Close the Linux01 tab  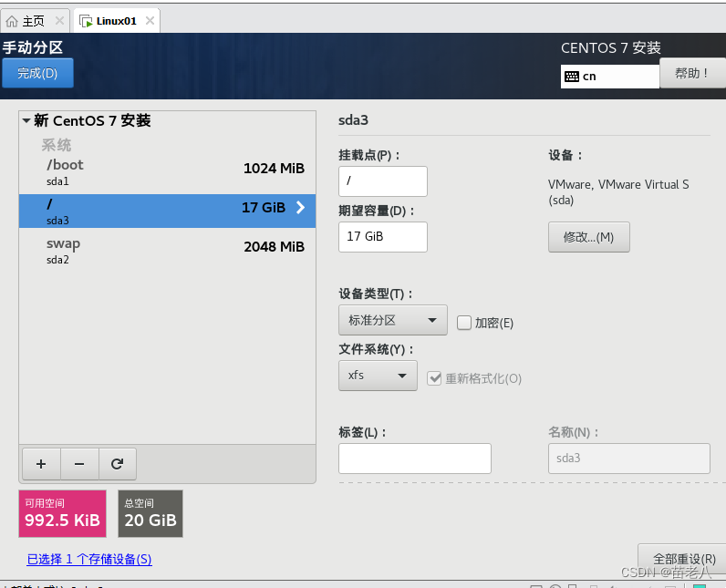pos(150,21)
